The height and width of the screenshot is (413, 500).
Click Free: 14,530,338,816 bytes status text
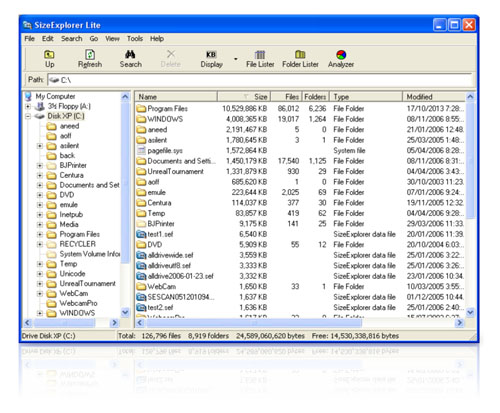point(355,336)
